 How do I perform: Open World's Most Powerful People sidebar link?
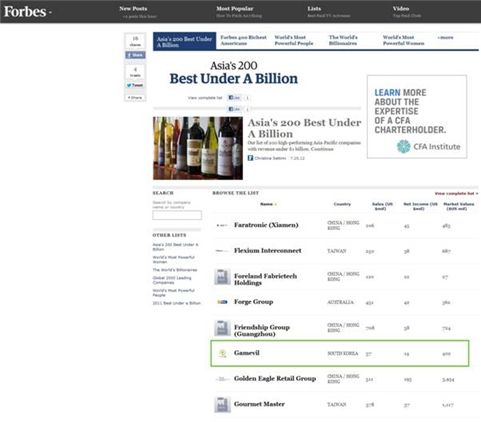173,293
